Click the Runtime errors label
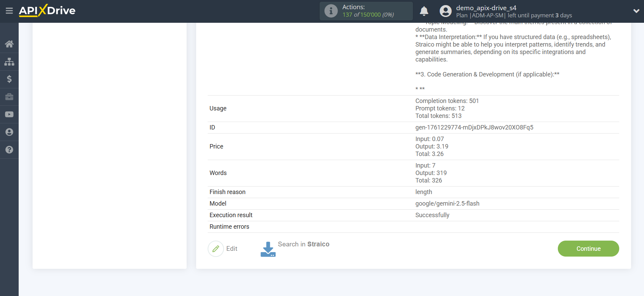Viewport: 644px width, 296px height. [229, 227]
